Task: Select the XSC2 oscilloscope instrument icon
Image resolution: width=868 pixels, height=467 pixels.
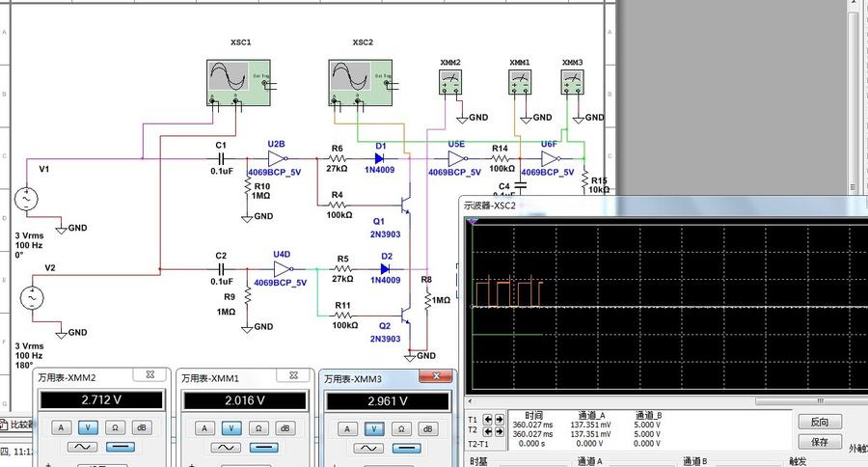Action: point(362,82)
